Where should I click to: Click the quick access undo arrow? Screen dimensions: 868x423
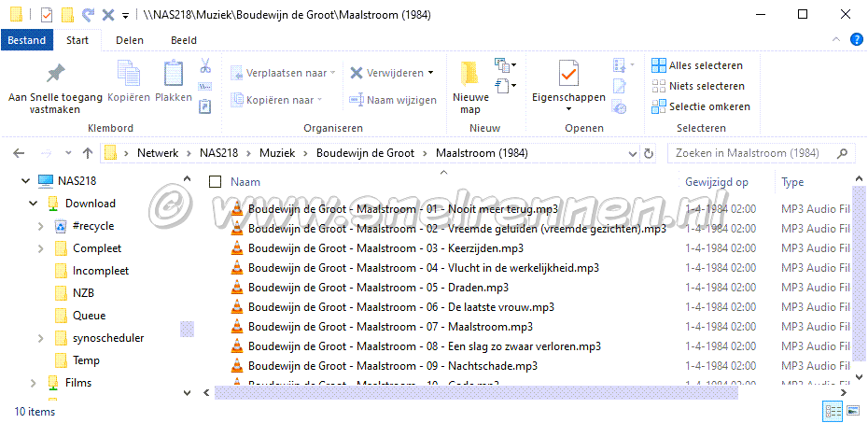(88, 15)
